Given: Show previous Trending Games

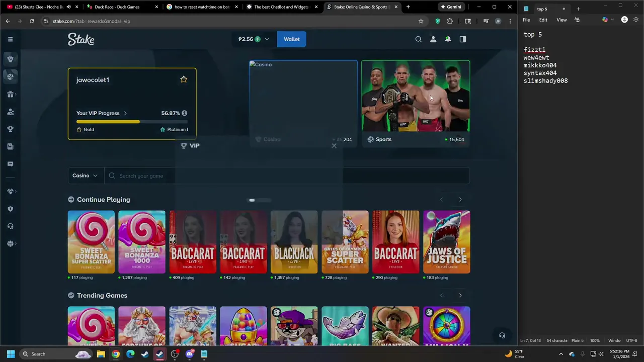Looking at the screenshot, I should click(442, 295).
